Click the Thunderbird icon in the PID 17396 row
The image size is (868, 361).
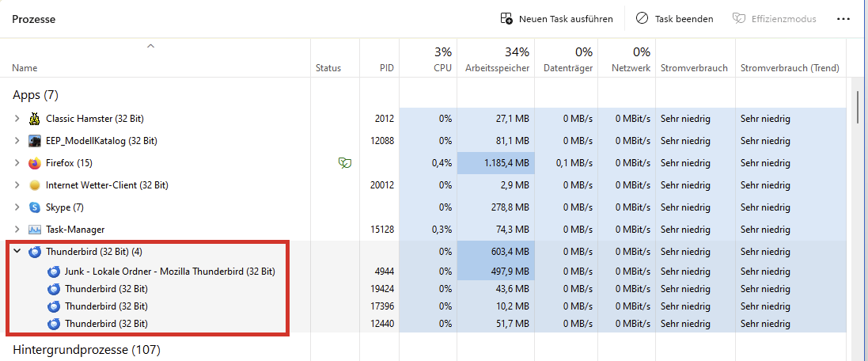click(x=54, y=306)
